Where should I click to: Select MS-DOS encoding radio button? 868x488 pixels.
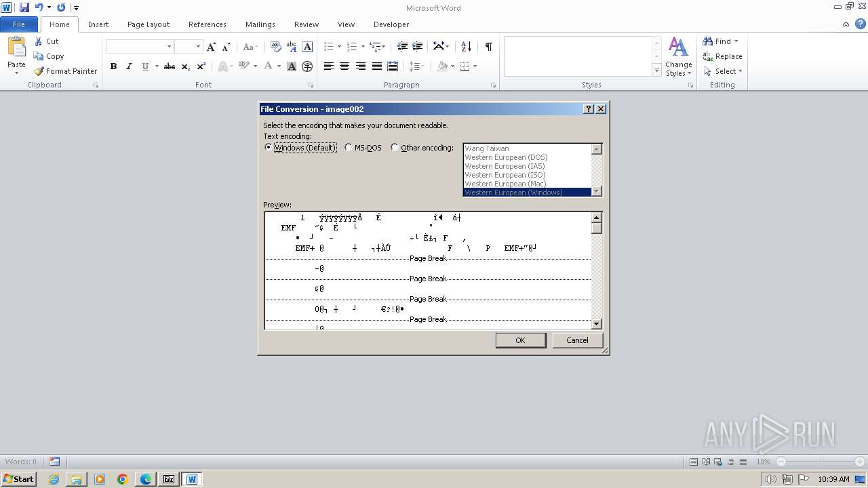coord(349,148)
